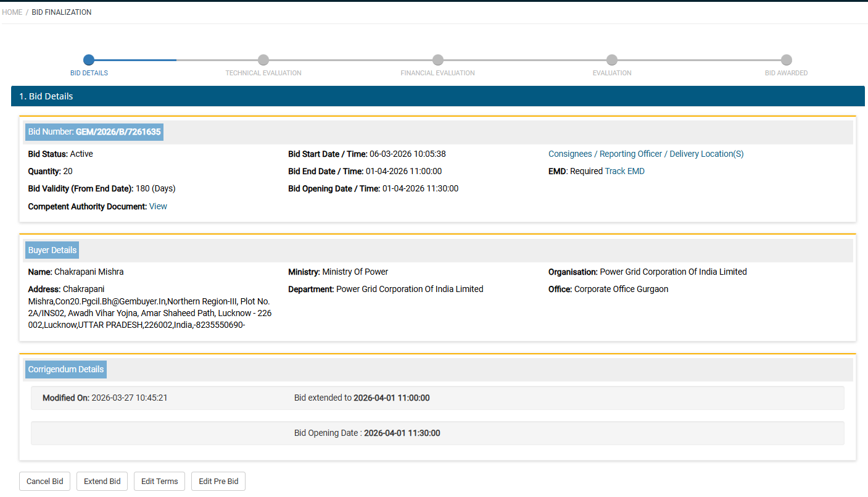This screenshot has height=497, width=868.
Task: Click the BID FINALIZATION breadcrumb
Action: tap(62, 12)
